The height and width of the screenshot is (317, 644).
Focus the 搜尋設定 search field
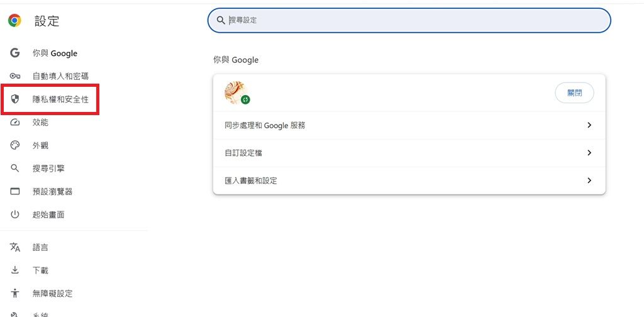(409, 20)
